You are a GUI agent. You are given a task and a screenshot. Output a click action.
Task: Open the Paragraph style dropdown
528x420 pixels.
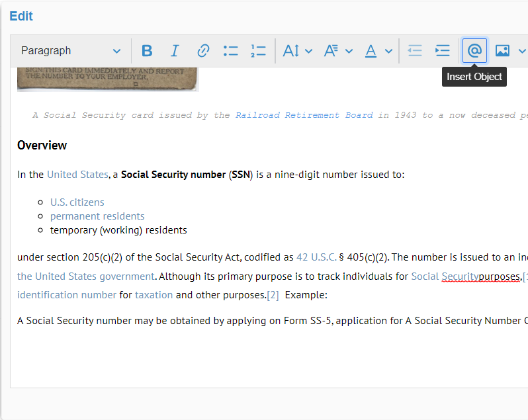point(71,51)
